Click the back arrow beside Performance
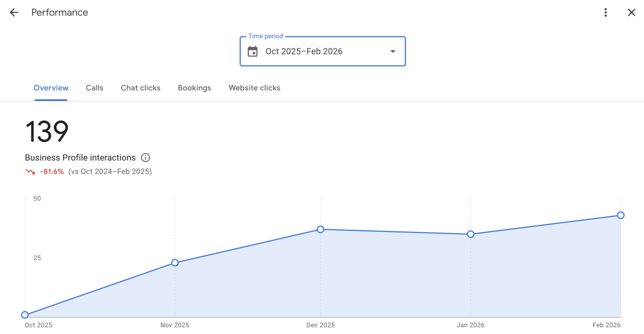Viewport: 644px width, 334px height. (14, 12)
